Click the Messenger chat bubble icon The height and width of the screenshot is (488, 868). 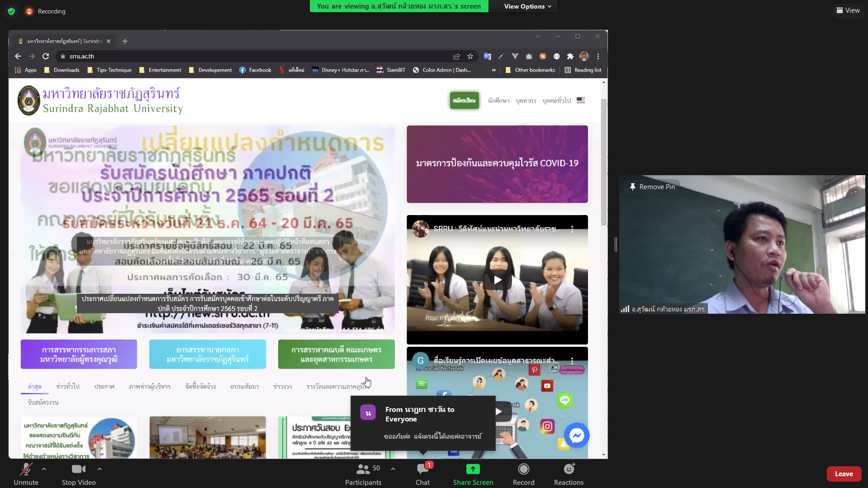(x=576, y=435)
